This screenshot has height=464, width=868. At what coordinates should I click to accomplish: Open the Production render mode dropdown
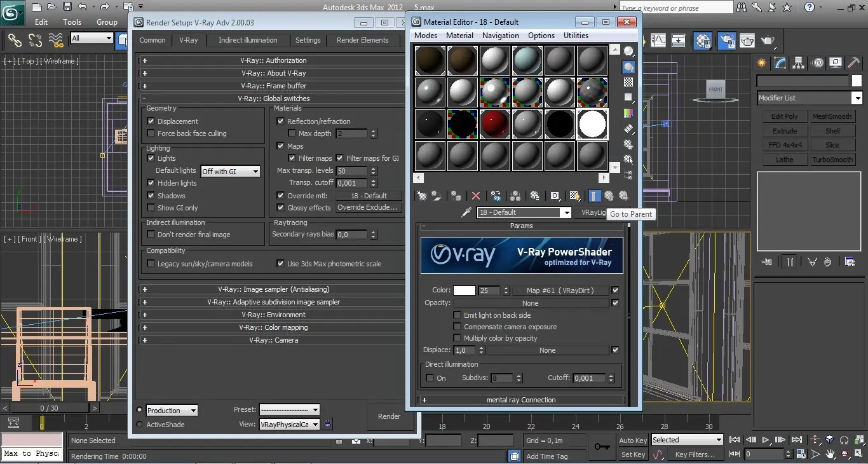tap(172, 411)
